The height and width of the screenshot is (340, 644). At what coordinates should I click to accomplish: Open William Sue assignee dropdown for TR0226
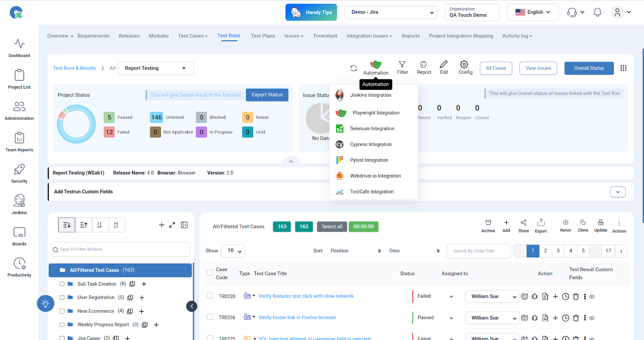pyautogui.click(x=492, y=318)
